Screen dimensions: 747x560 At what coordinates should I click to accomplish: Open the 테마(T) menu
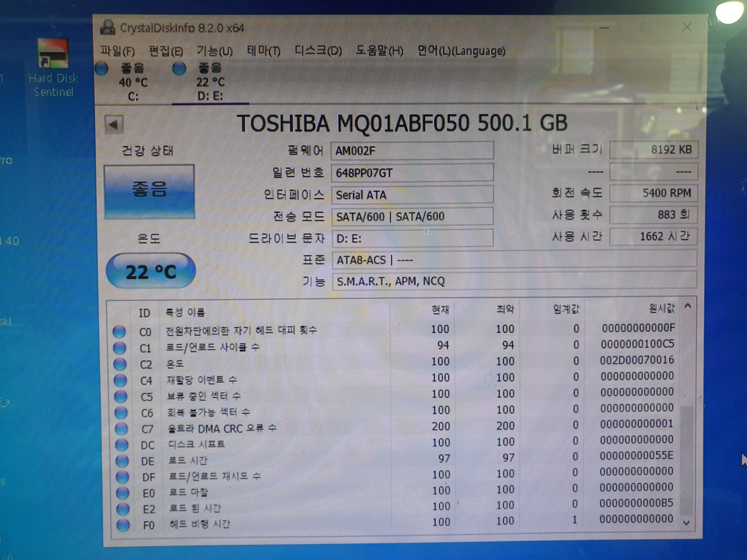(x=263, y=51)
